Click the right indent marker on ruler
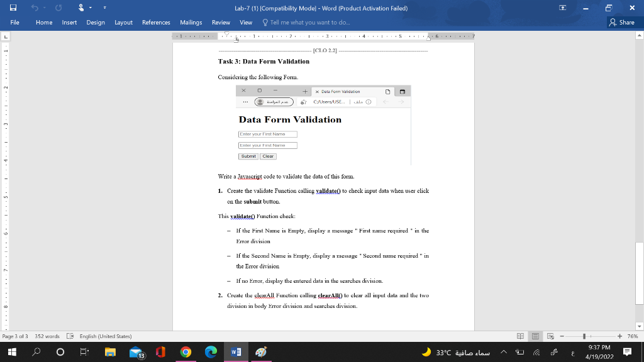This screenshot has height=362, width=644. [x=428, y=38]
